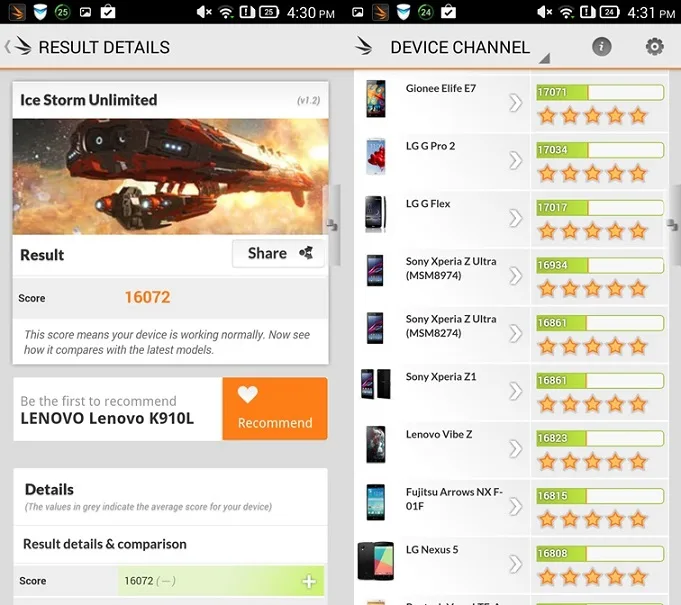The height and width of the screenshot is (605, 681).
Task: Tap right status bar green 24 badge
Action: [x=426, y=12]
